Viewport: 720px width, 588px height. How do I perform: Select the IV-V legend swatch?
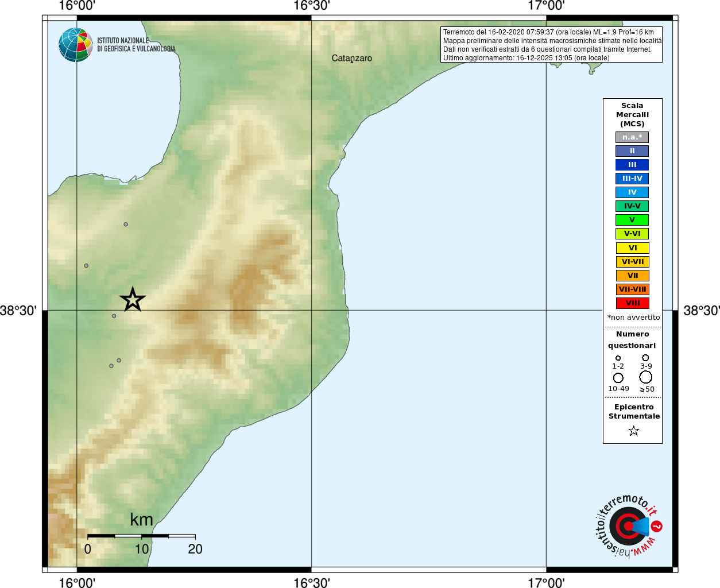tap(632, 206)
